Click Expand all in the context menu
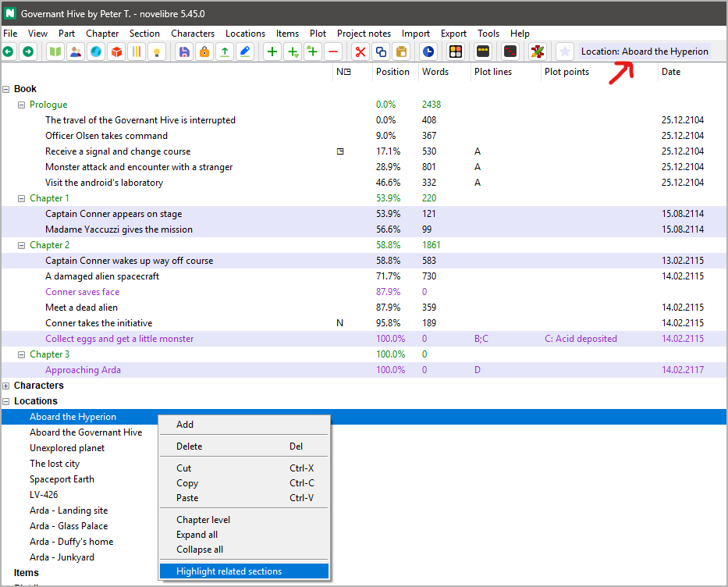728x587 pixels. coord(197,535)
